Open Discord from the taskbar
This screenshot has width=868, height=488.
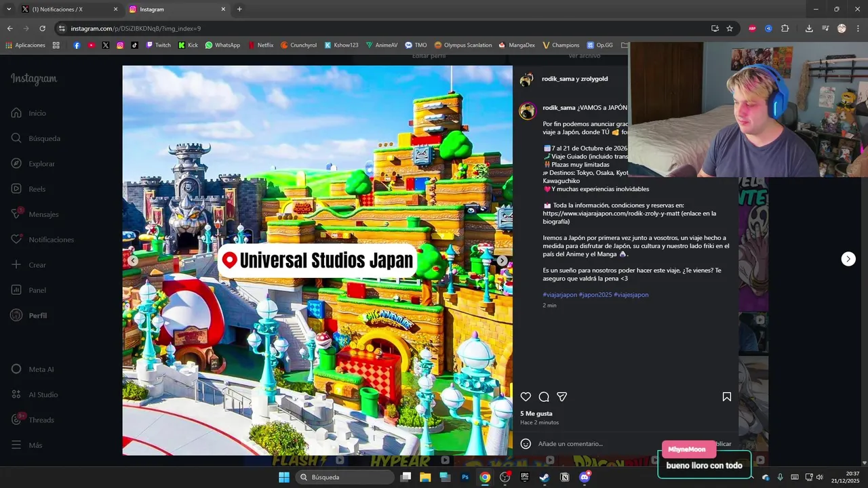(585, 477)
